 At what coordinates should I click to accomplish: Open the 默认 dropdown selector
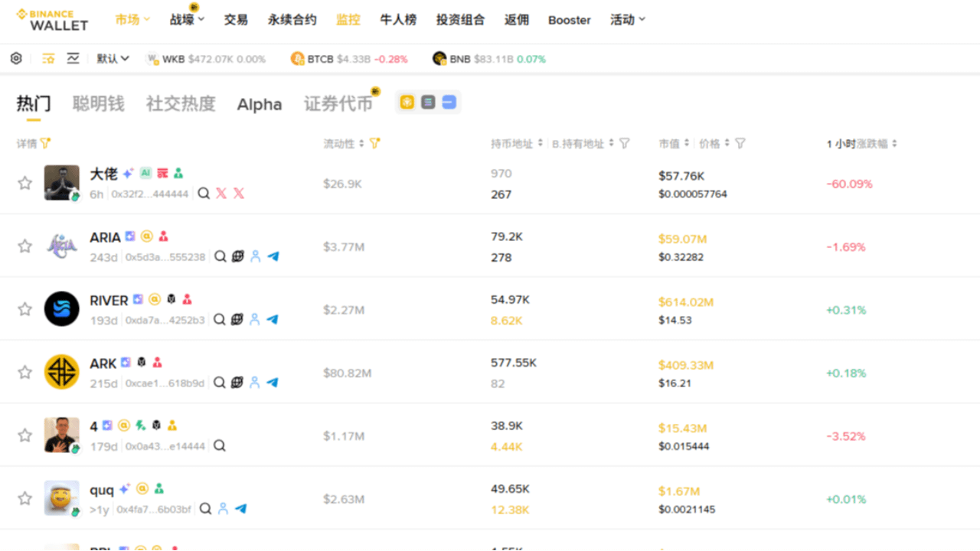113,59
